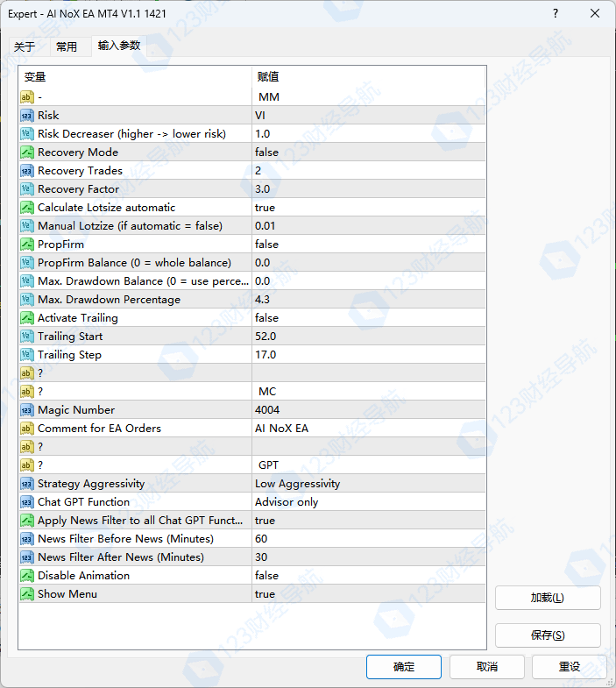
Task: Click the integer icon beside Risk
Action: point(27,116)
